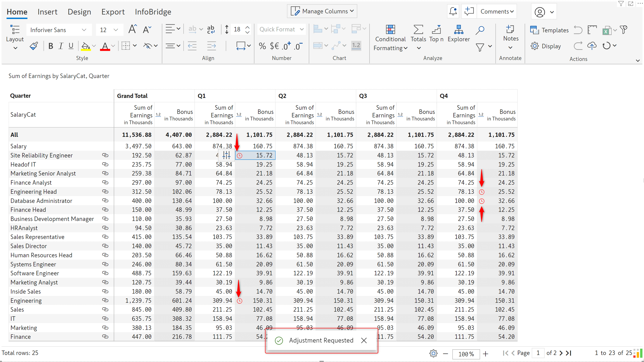Image resolution: width=644 pixels, height=362 pixels.
Task: Toggle bold formatting button
Action: 51,46
